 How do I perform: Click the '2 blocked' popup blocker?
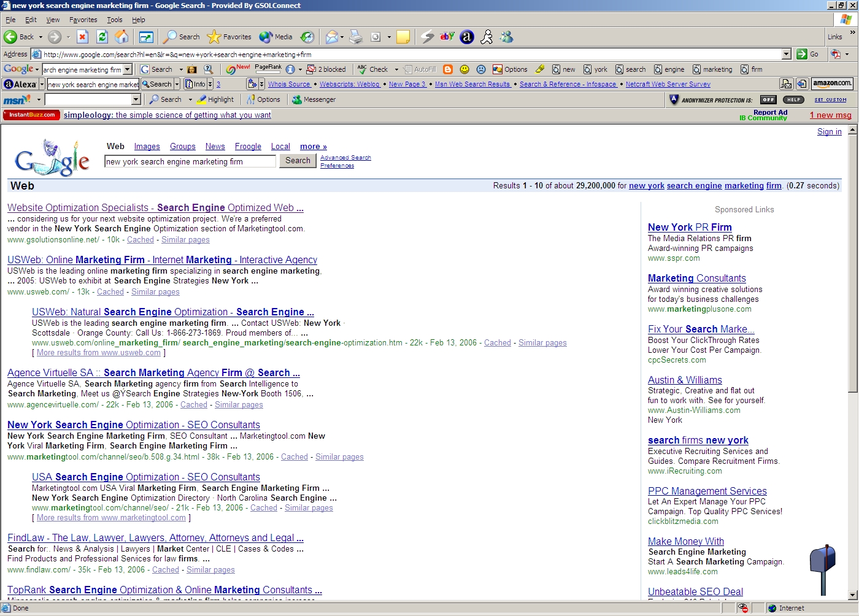[326, 69]
